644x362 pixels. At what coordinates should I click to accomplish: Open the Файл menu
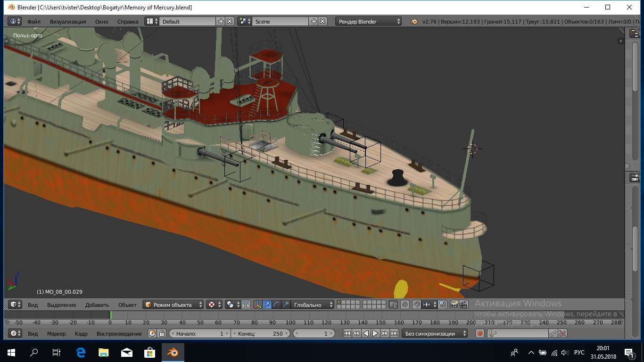click(33, 21)
